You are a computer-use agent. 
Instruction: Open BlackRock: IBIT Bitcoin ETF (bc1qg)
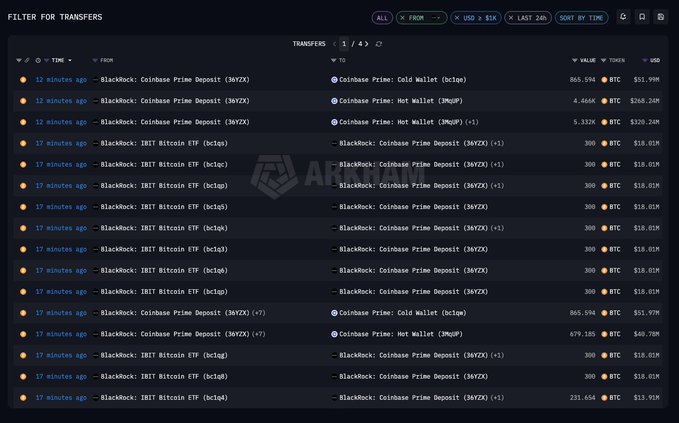164,355
